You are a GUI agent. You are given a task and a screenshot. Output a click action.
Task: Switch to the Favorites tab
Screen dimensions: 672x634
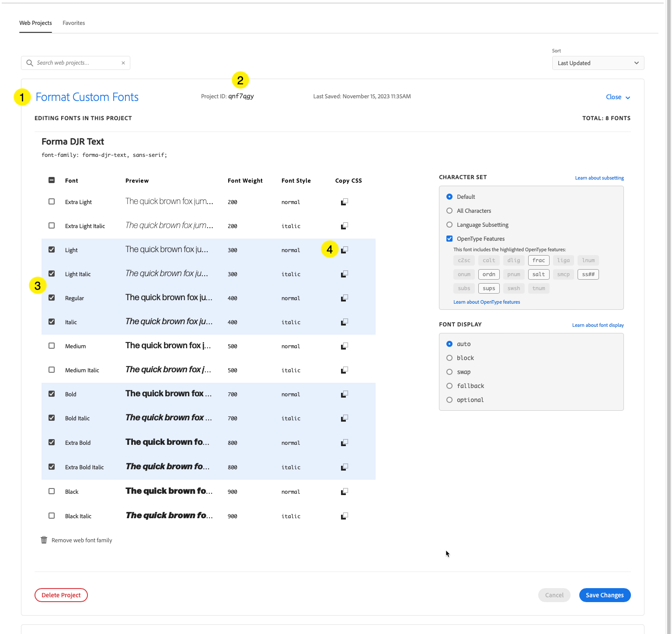pos(74,23)
